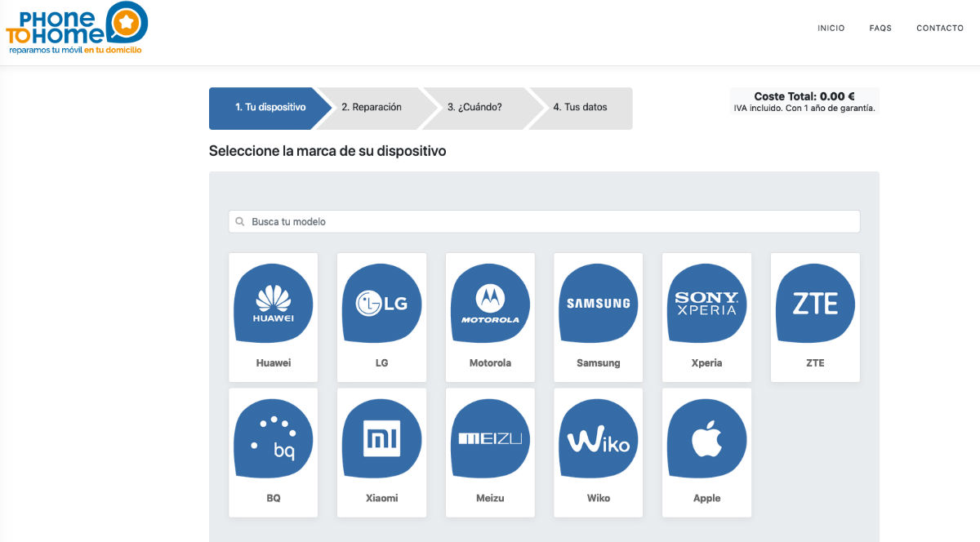
Task: Open the Phone To Home logo
Action: (x=77, y=29)
